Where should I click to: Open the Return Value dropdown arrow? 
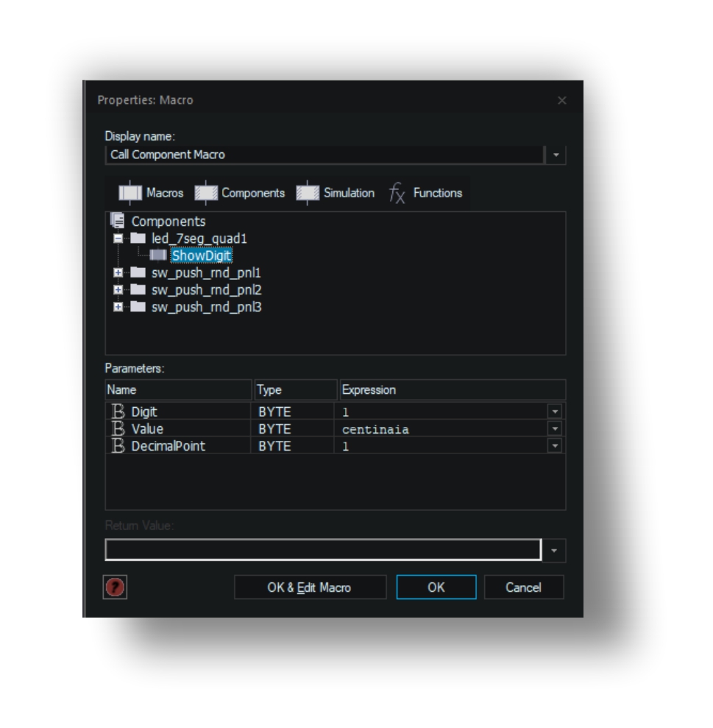(554, 551)
